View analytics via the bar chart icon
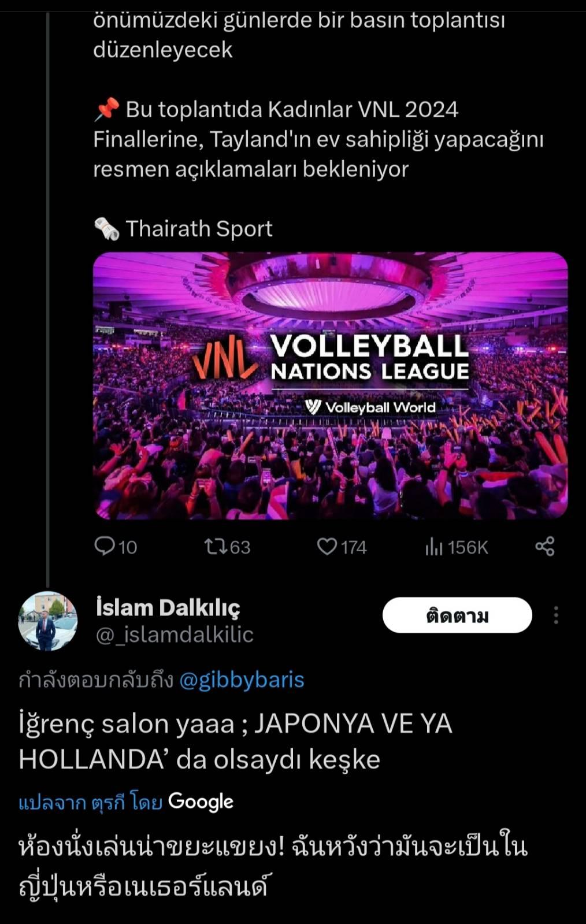This screenshot has height=924, width=586. point(433,547)
